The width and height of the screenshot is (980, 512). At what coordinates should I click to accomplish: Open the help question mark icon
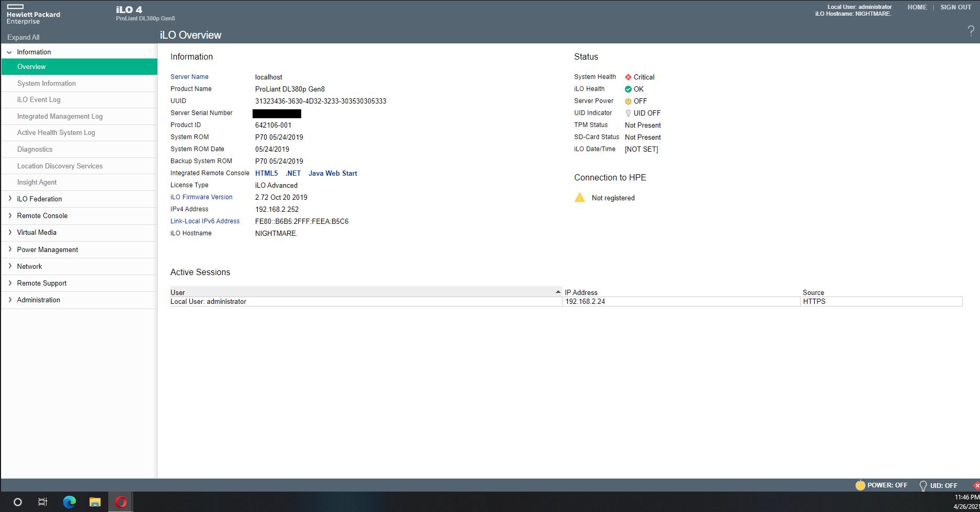(971, 31)
